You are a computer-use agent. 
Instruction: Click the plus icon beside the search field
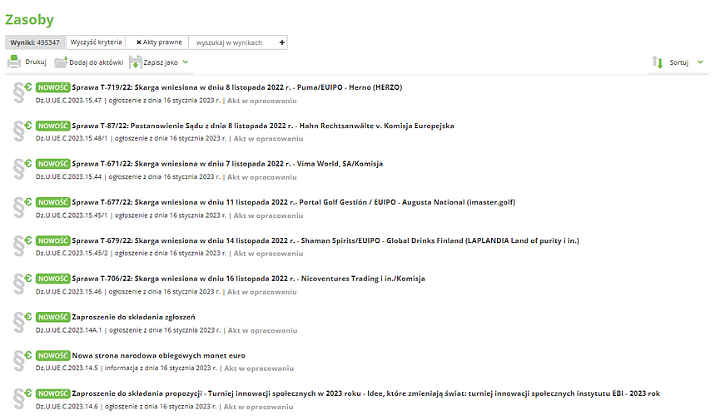coord(282,43)
